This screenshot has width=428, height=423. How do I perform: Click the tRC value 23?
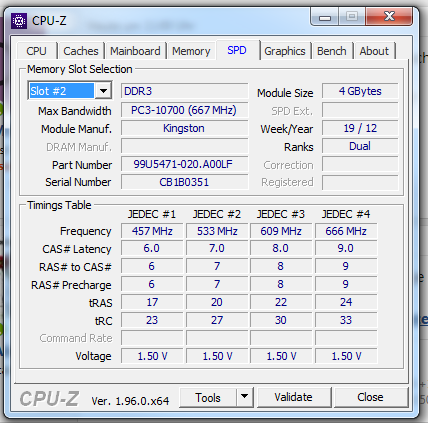[x=152, y=320]
